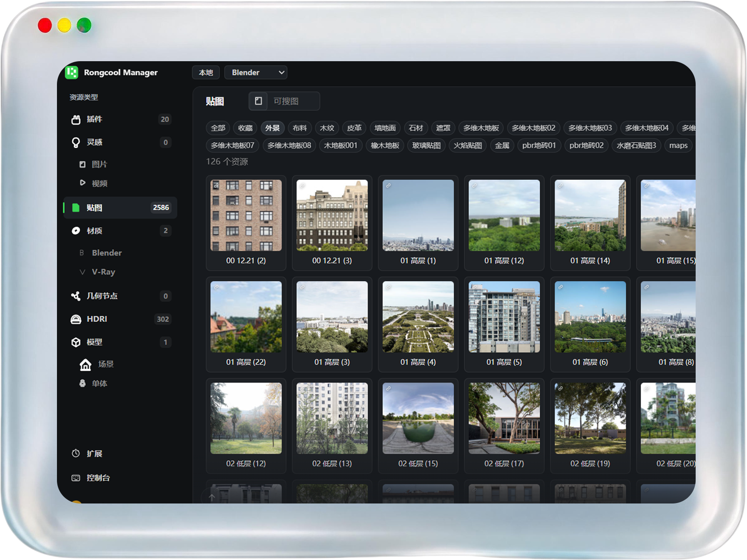
Task: Click the 本地 local button
Action: tap(206, 72)
